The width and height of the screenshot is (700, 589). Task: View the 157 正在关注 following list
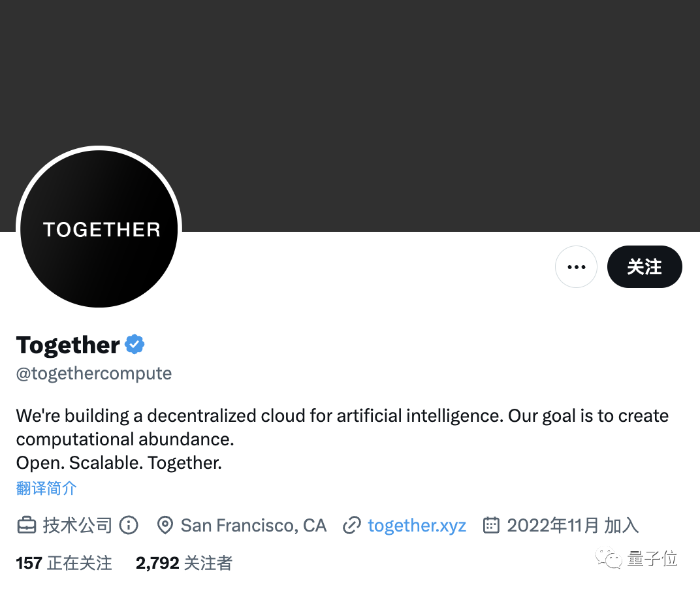pos(64,563)
